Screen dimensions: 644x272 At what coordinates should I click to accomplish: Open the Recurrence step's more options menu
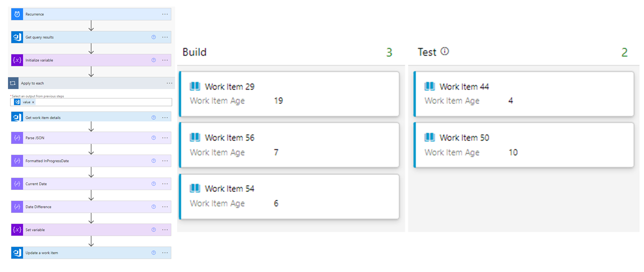165,14
